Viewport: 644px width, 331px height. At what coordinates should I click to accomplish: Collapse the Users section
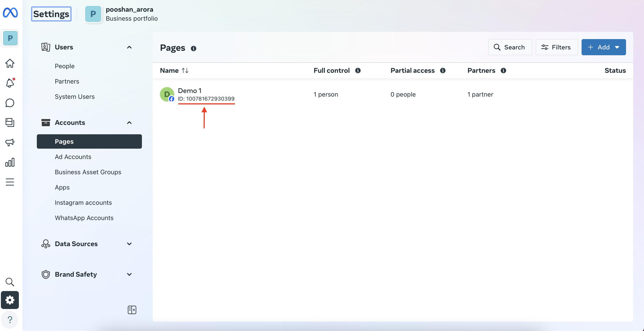[x=129, y=47]
